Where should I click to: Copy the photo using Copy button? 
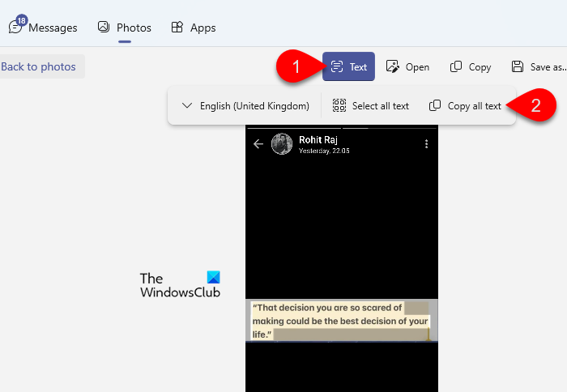tap(471, 67)
